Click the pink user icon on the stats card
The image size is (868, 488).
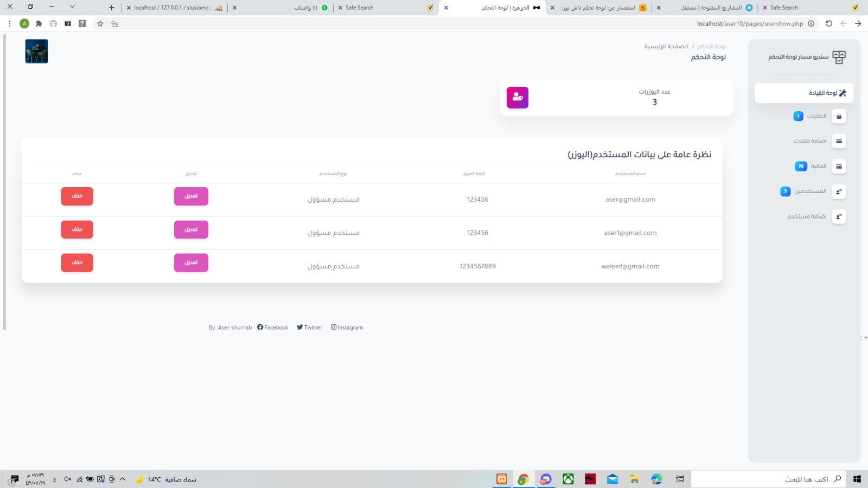517,98
